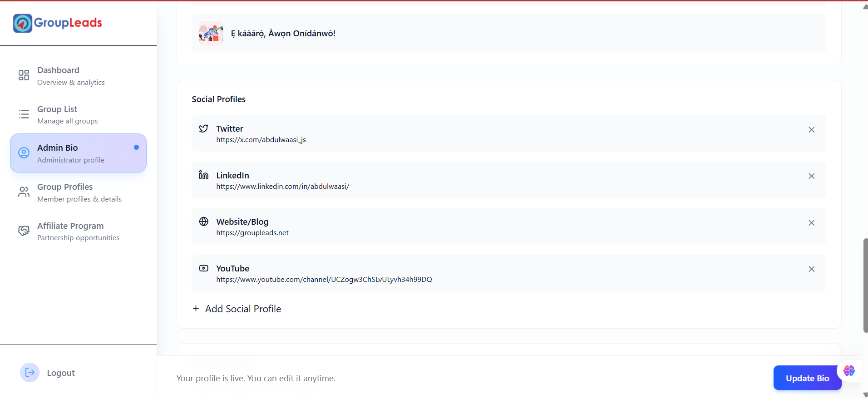Viewport: 868px width, 399px height.
Task: Click the YouTube profile title
Action: point(232,268)
